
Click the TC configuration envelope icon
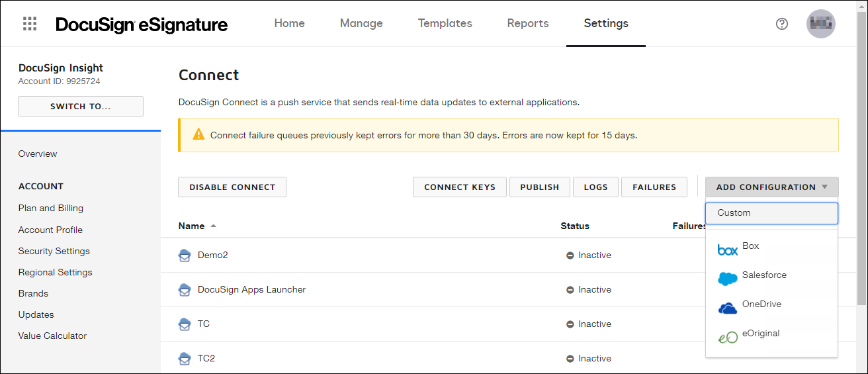(x=185, y=324)
